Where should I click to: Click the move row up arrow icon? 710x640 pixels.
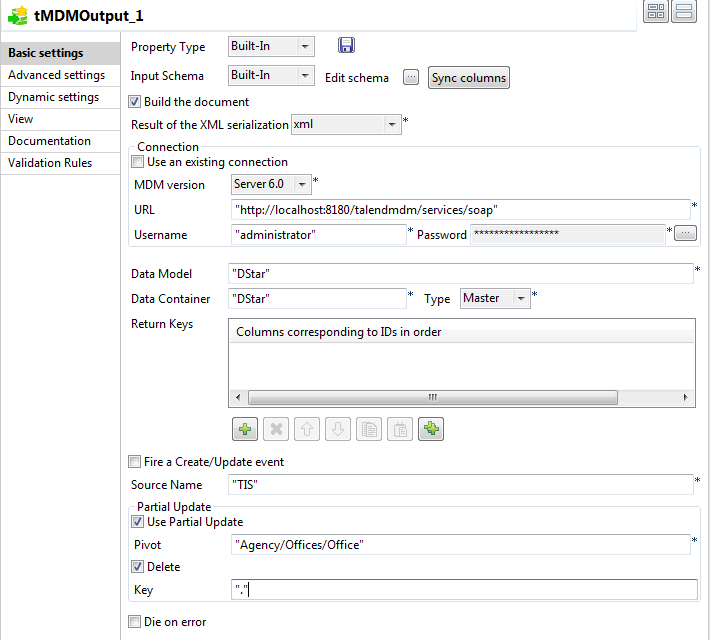(x=309, y=429)
